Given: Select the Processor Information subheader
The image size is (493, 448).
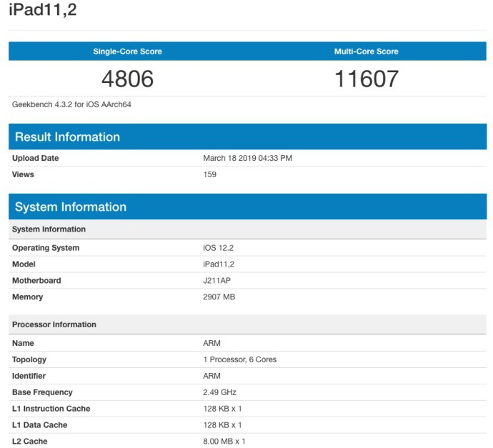Looking at the screenshot, I should point(247,324).
